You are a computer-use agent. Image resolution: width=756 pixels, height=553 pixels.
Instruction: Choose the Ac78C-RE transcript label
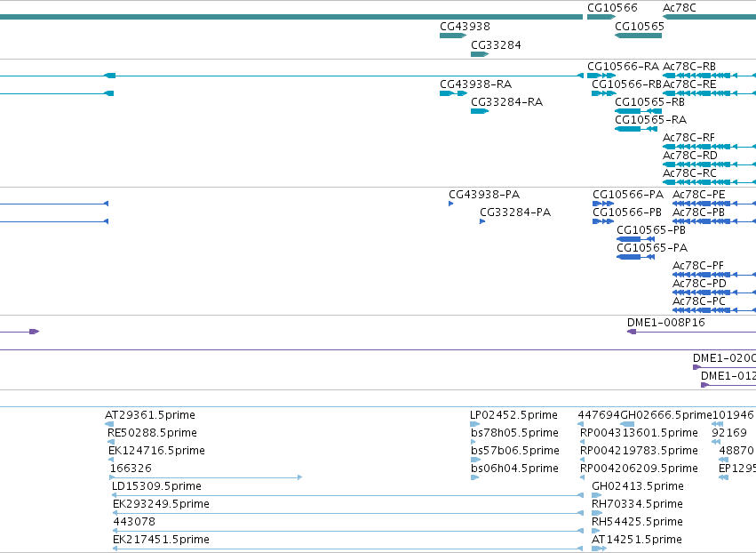point(689,84)
